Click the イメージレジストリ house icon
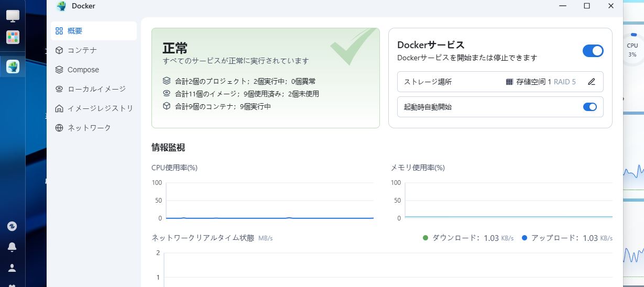Screen dimensions: 644x287 pyautogui.click(x=59, y=108)
